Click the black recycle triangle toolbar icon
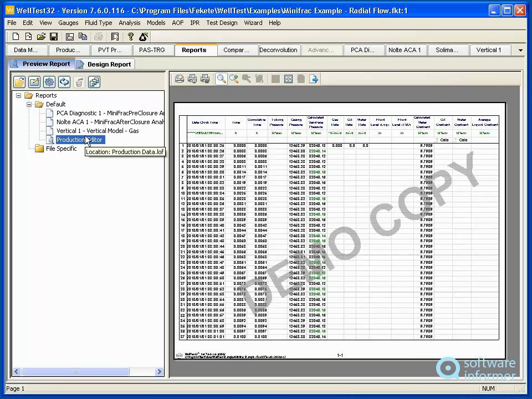This screenshot has width=532, height=399. (144, 37)
